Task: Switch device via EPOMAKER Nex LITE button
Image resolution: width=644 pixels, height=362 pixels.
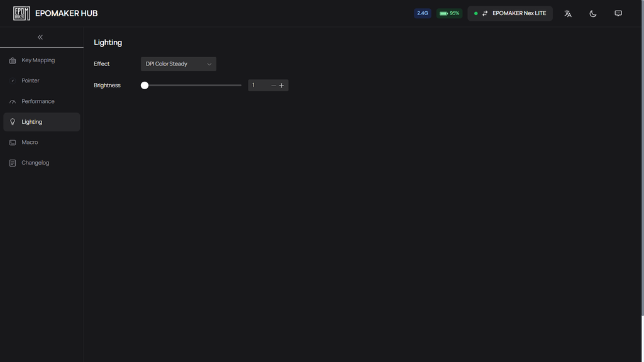Action: point(510,13)
